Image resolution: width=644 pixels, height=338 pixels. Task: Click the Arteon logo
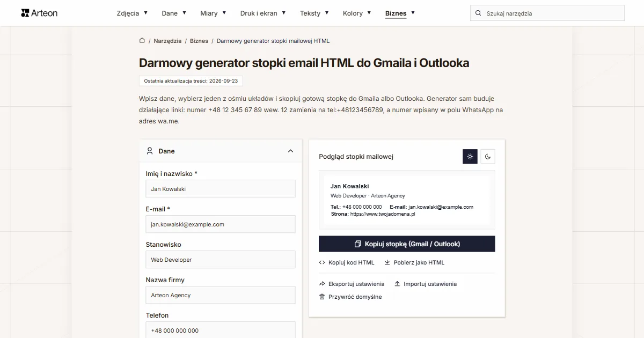click(x=39, y=13)
